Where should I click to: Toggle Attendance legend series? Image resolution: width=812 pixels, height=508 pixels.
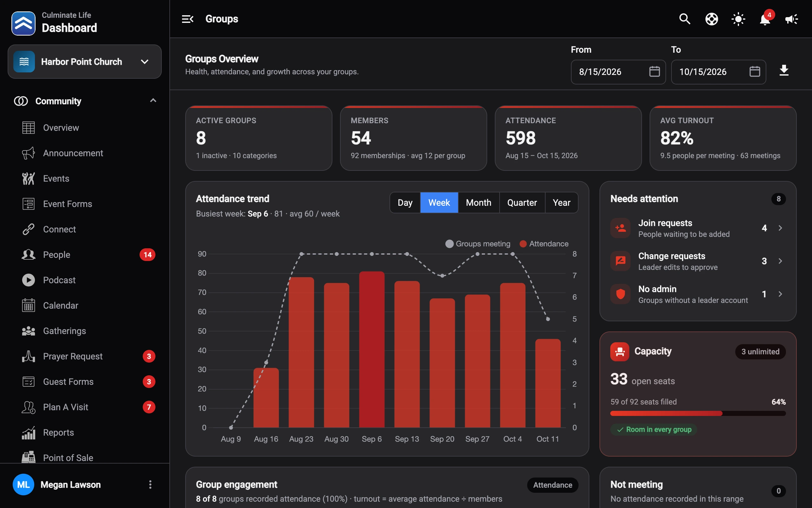(x=544, y=244)
